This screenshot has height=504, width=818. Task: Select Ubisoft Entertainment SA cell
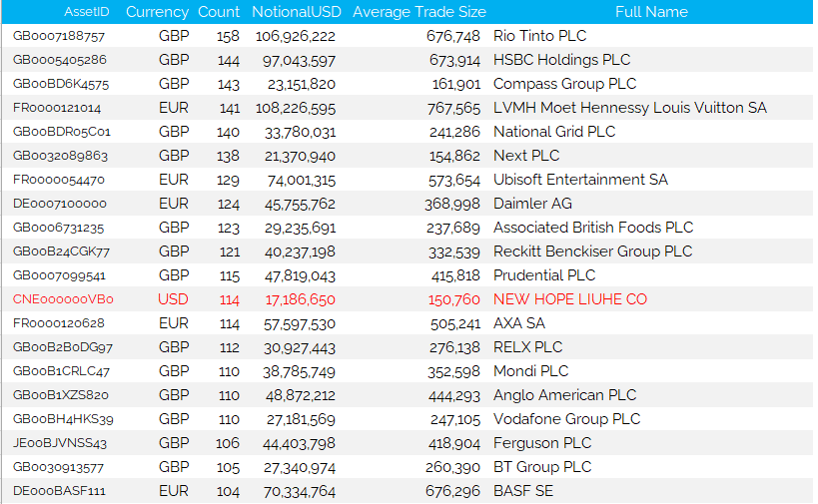(580, 180)
